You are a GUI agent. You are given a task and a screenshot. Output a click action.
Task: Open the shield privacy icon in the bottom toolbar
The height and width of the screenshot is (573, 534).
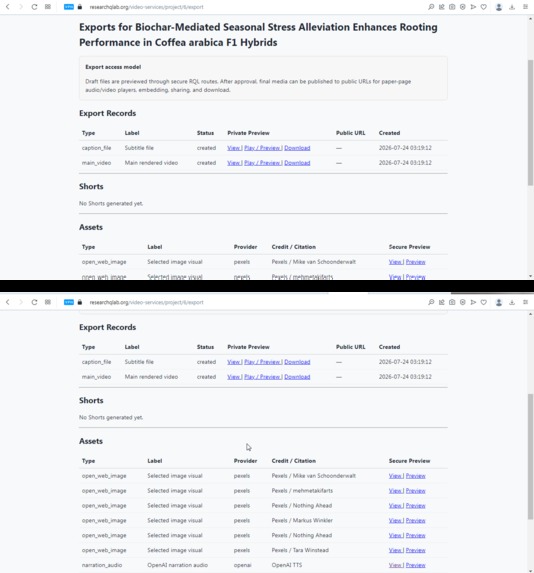pos(463,302)
